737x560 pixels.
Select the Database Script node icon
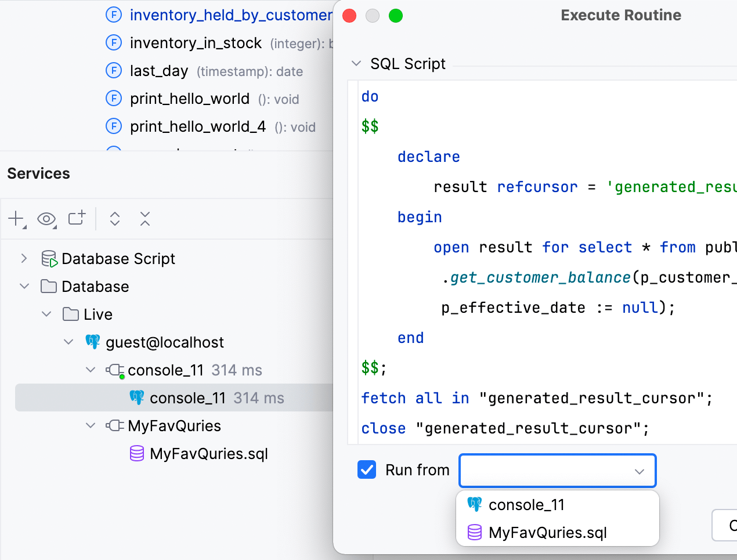[x=49, y=259]
